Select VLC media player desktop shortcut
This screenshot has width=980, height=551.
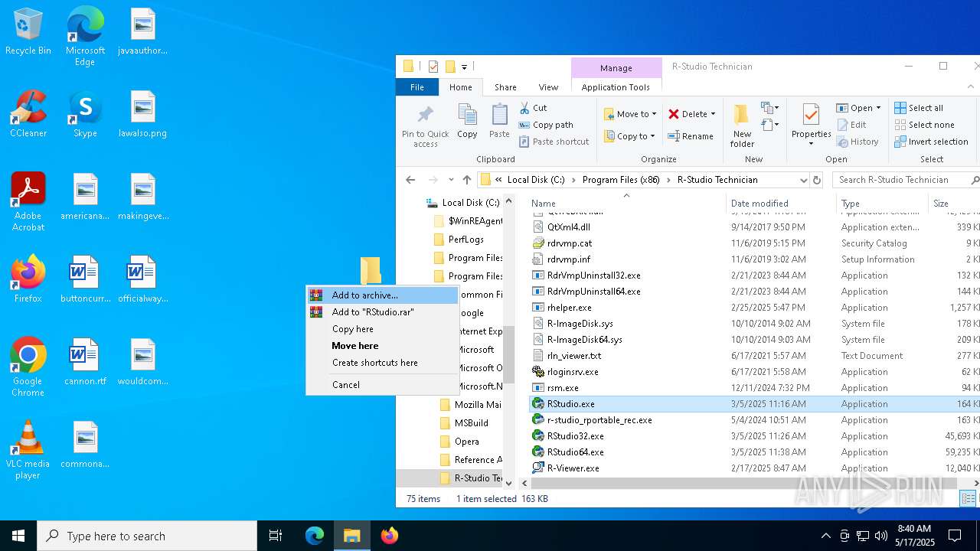[28, 450]
